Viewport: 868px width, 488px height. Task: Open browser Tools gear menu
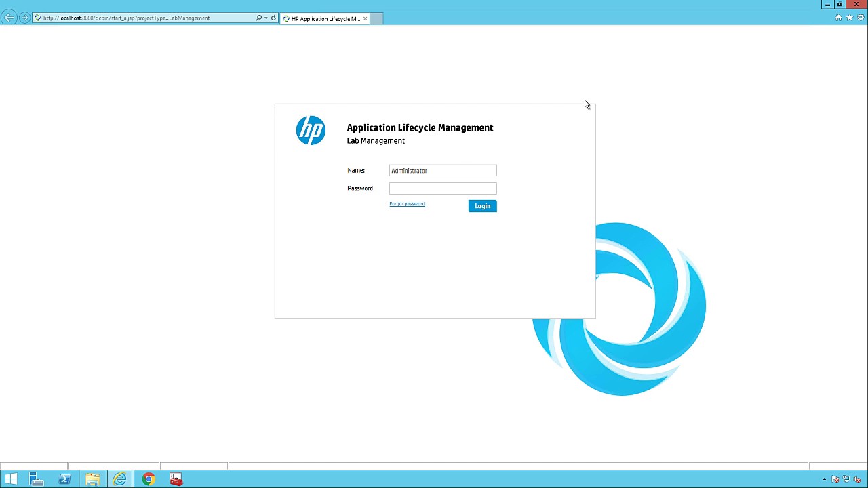(861, 18)
